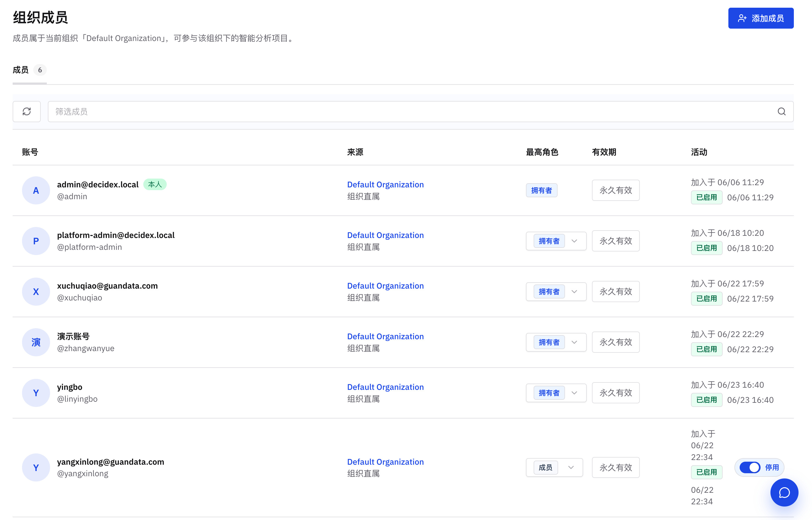
Task: Click the name 演示账号
Action: pos(73,336)
